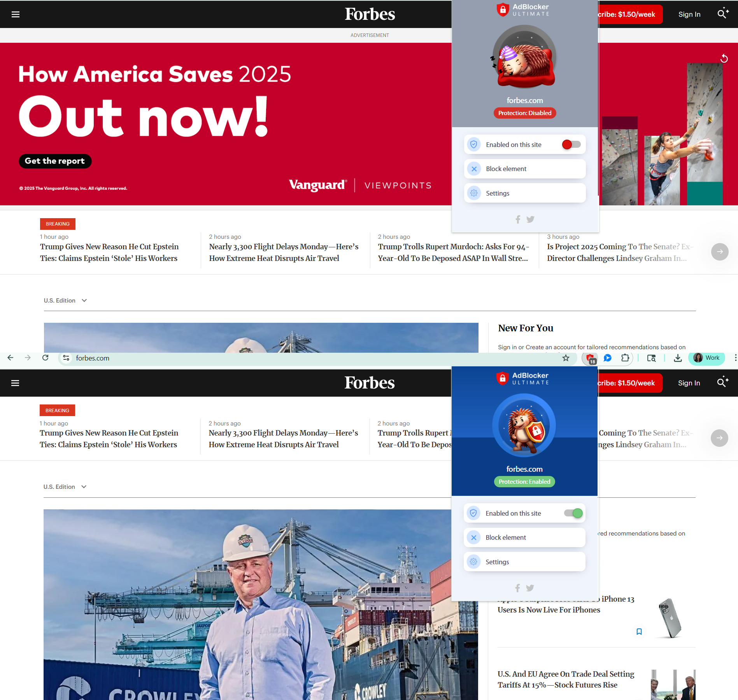Open AdBlocker Ultimate extension icon showing 18
Image resolution: width=738 pixels, height=700 pixels.
(x=590, y=359)
